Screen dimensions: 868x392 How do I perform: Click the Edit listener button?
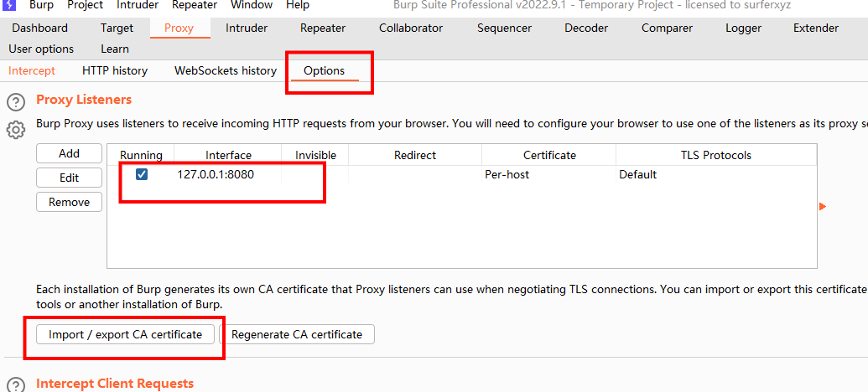[x=69, y=178]
